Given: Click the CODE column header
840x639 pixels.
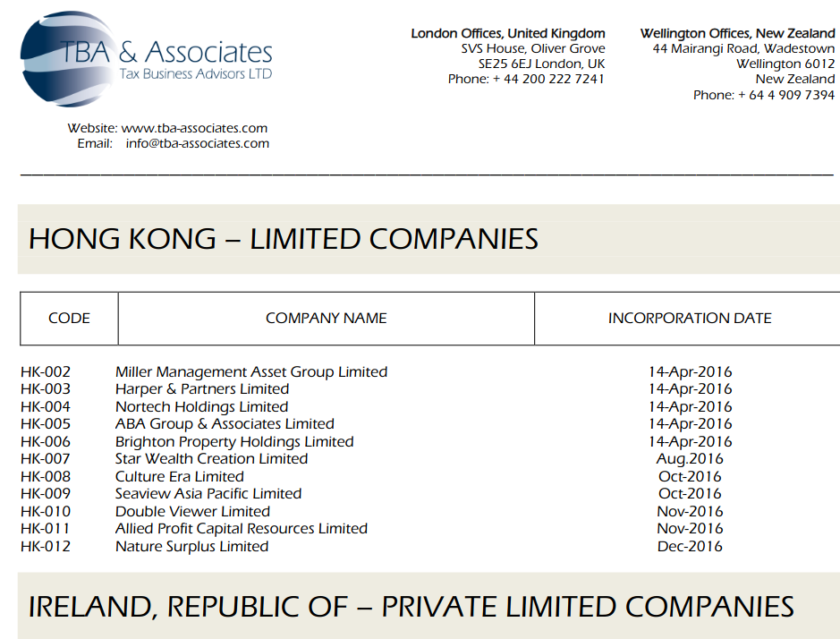Looking at the screenshot, I should (69, 318).
